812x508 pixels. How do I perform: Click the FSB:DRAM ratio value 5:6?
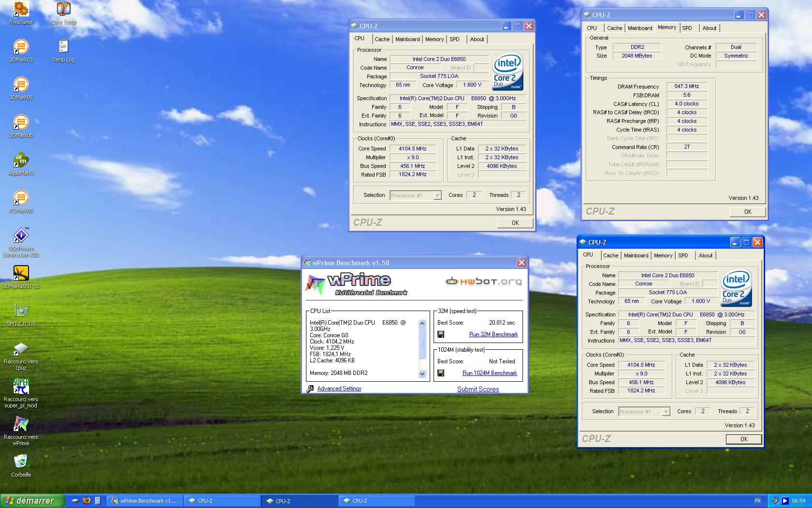pyautogui.click(x=687, y=95)
